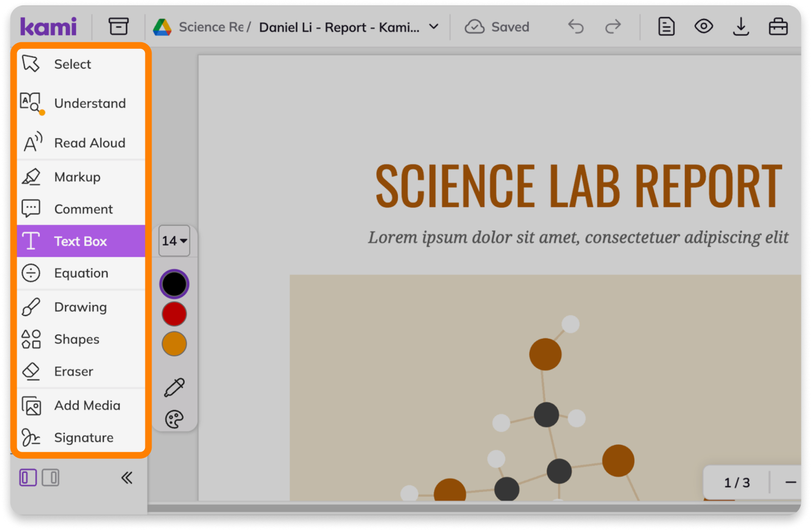
Task: Open the document page icon
Action: tap(666, 27)
